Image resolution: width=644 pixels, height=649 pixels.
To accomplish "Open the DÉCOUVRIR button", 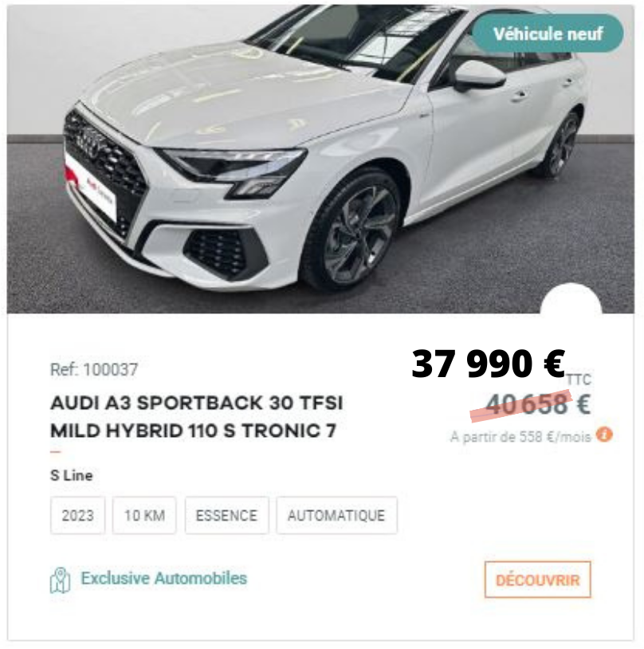I will click(538, 580).
